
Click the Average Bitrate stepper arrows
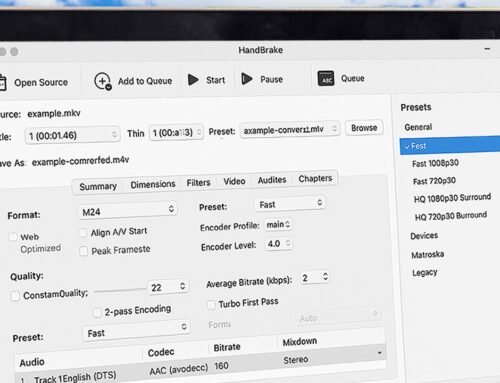[x=325, y=276]
